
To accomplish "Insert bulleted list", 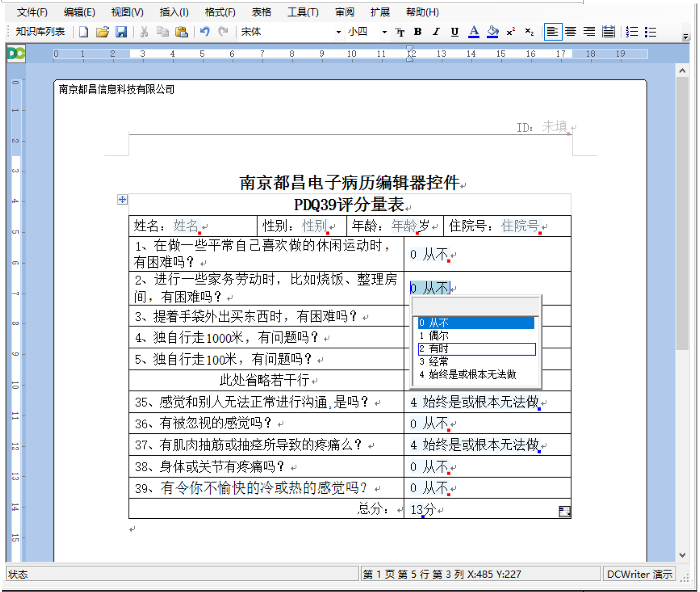I will click(x=650, y=32).
